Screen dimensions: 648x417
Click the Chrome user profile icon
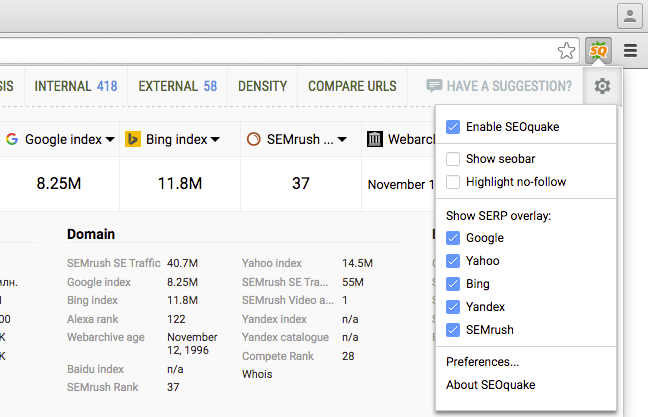(629, 15)
